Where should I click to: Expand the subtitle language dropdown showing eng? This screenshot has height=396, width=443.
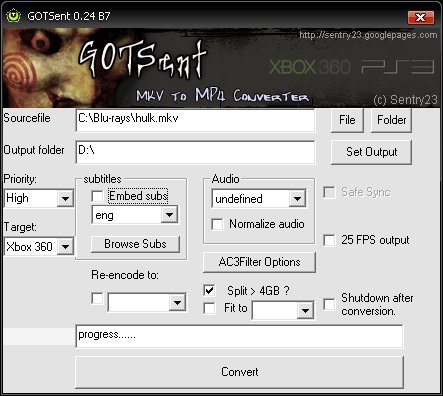135,215
